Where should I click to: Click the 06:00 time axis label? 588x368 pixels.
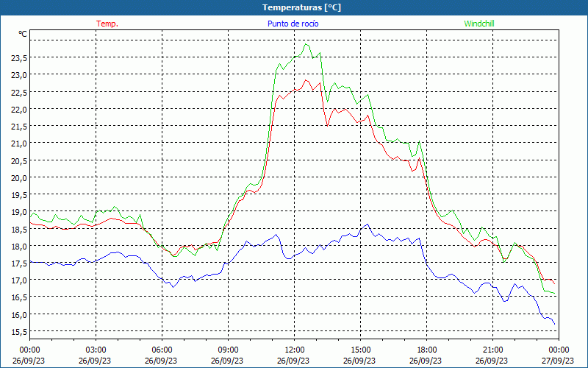(162, 350)
